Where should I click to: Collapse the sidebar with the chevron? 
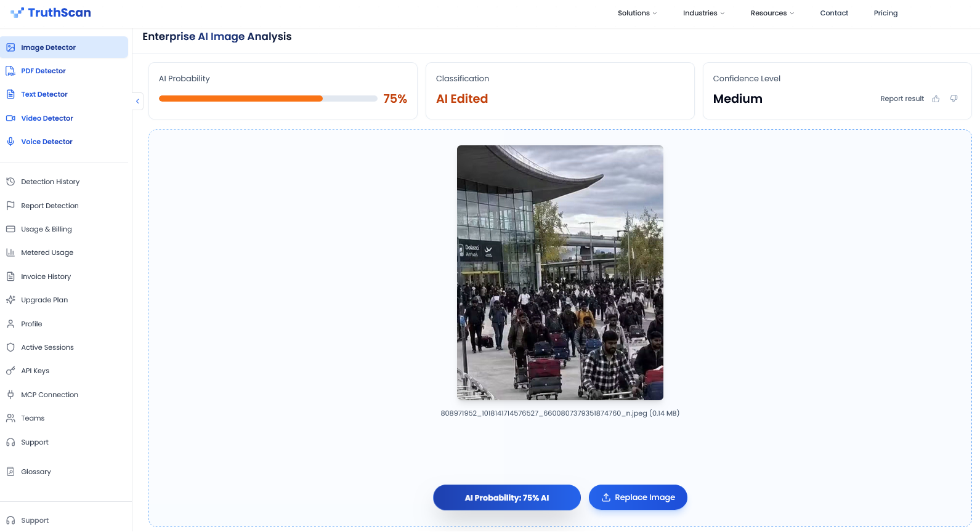(x=137, y=101)
